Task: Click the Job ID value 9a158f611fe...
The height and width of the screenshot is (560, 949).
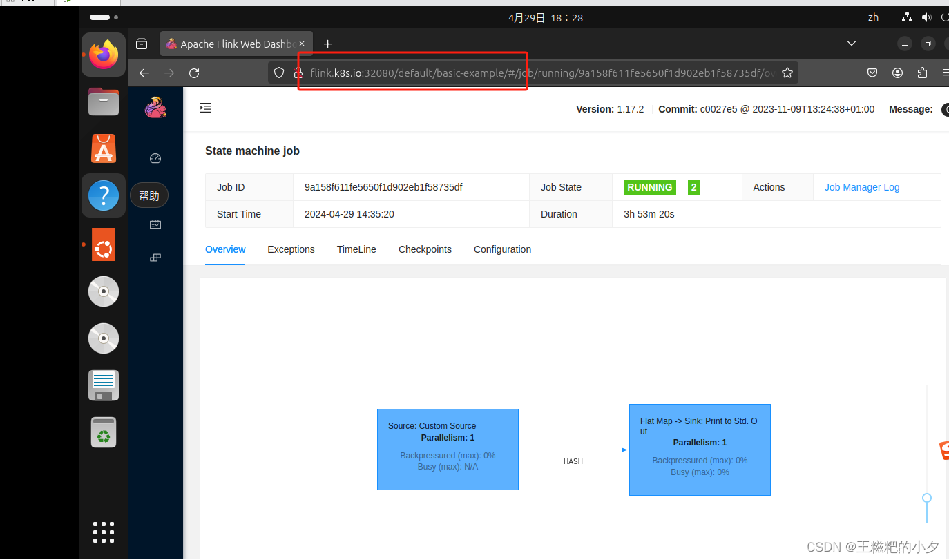Action: pos(383,187)
